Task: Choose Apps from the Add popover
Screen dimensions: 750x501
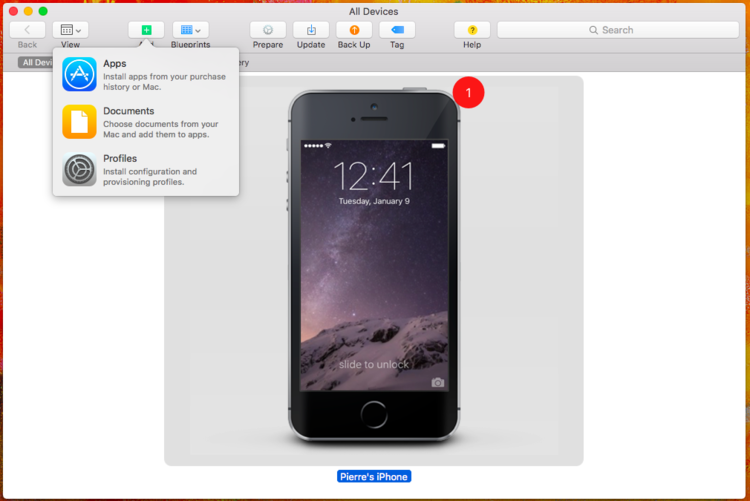Action: (146, 75)
